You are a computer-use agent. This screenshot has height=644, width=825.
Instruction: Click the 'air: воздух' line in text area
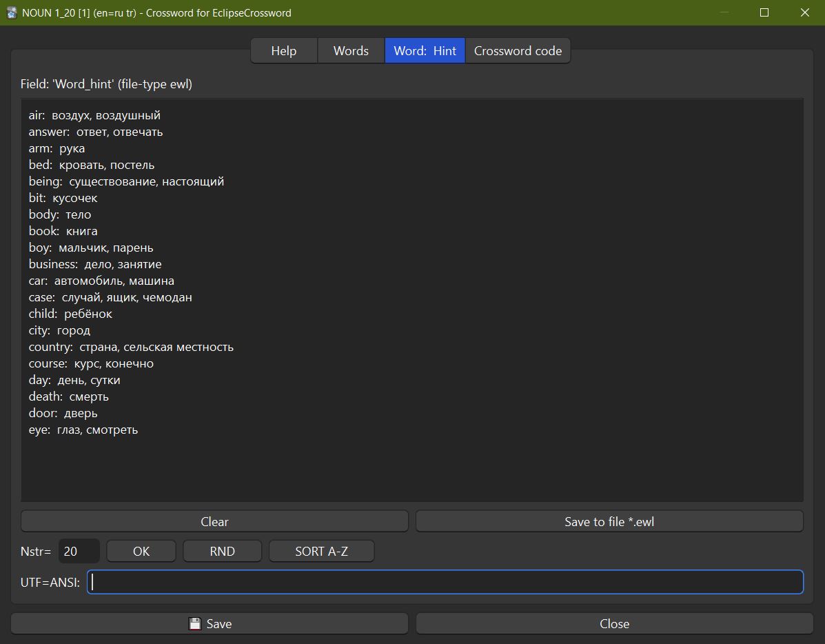tap(94, 116)
